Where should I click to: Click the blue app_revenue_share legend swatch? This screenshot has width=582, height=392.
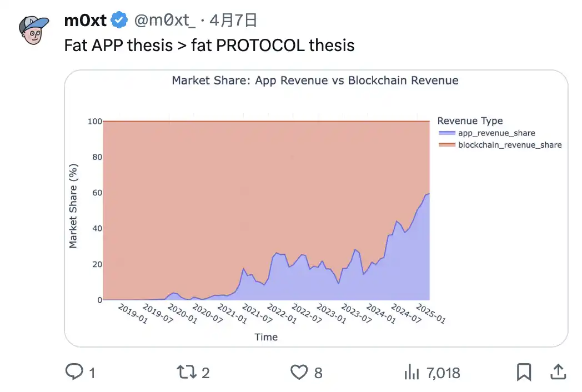(x=446, y=133)
